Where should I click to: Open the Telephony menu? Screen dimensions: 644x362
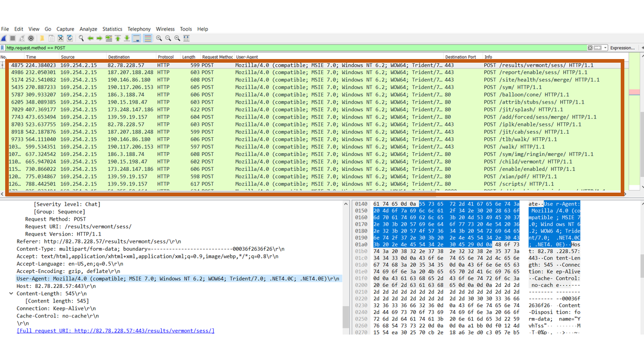pos(139,29)
